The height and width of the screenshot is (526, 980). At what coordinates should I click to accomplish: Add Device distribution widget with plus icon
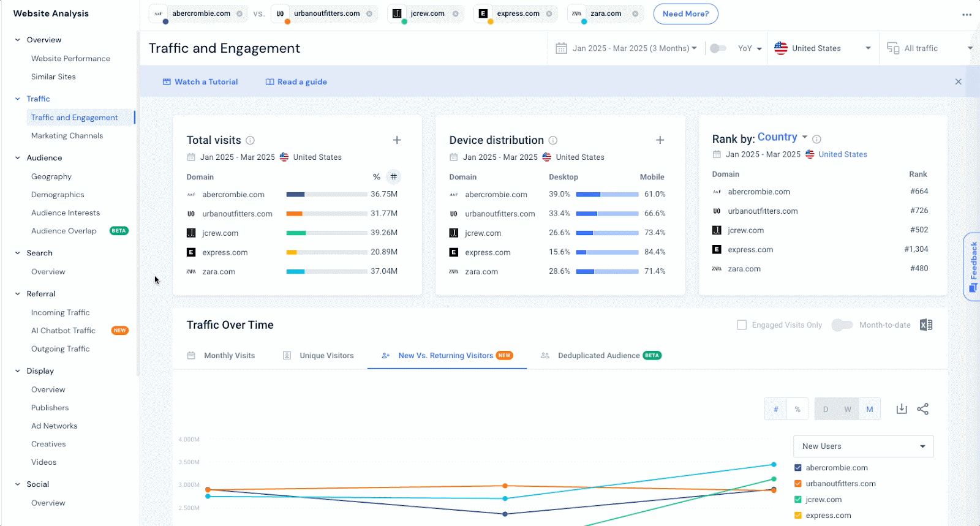pos(660,140)
